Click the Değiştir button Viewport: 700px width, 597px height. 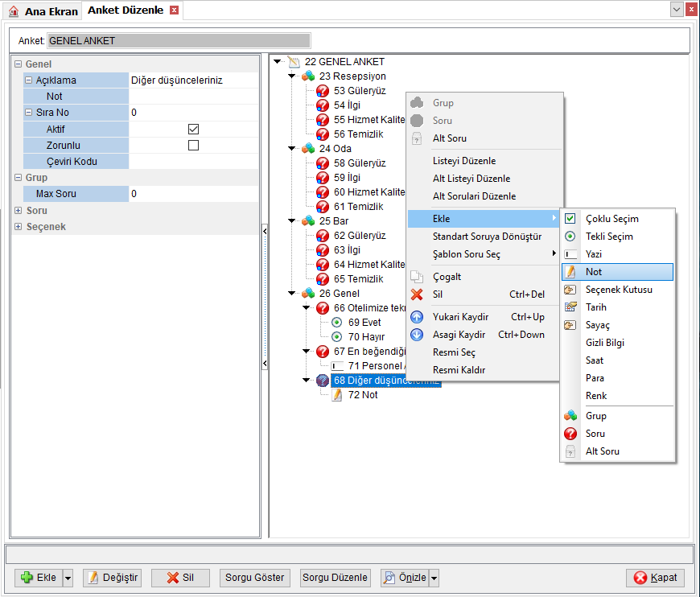pos(113,578)
